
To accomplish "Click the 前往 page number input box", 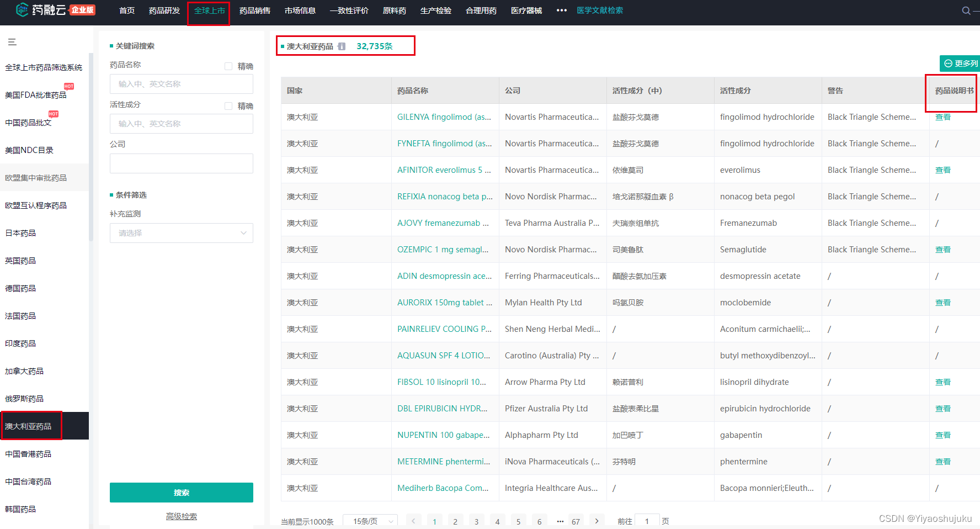I will [647, 521].
